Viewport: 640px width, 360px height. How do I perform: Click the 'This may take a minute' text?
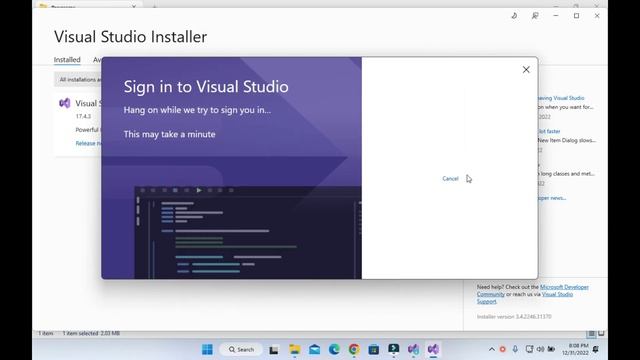[x=169, y=134]
